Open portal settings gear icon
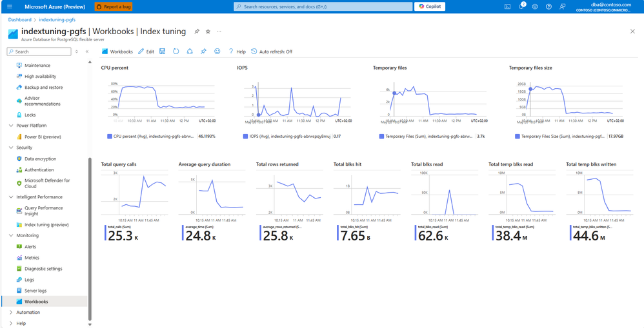The height and width of the screenshot is (328, 644). (535, 6)
